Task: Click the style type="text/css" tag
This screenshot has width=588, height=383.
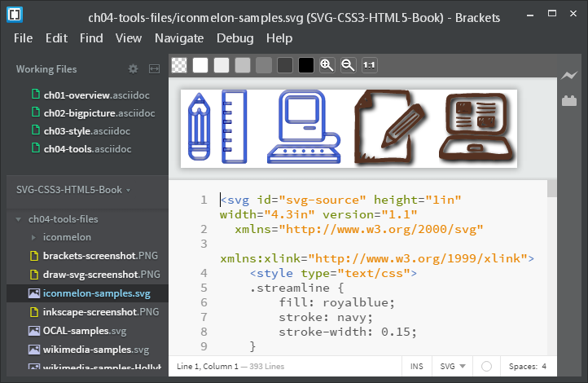Action: coord(333,273)
